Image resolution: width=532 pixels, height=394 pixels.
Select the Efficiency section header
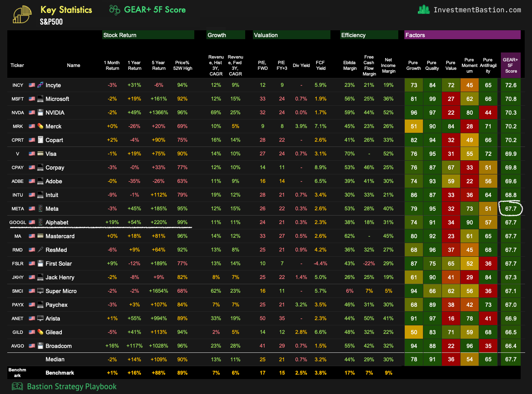pos(369,35)
